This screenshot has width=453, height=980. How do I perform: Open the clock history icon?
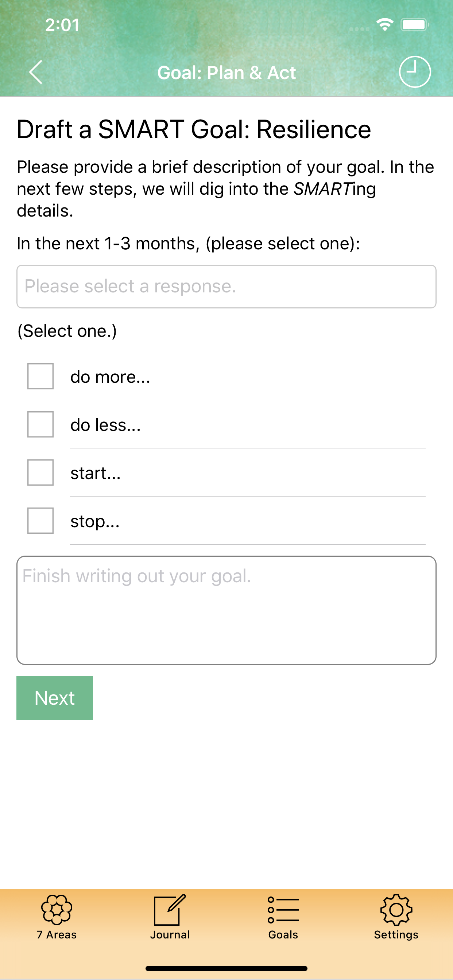[415, 72]
